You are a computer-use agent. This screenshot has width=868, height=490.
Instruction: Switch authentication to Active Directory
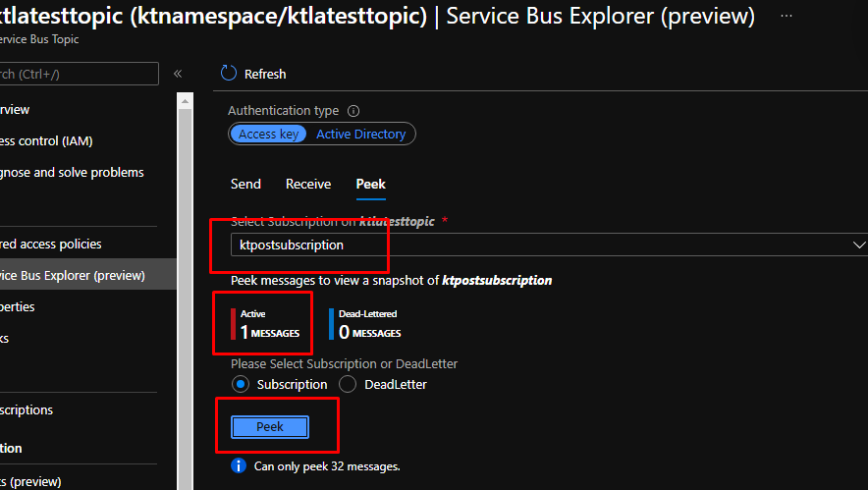[360, 134]
